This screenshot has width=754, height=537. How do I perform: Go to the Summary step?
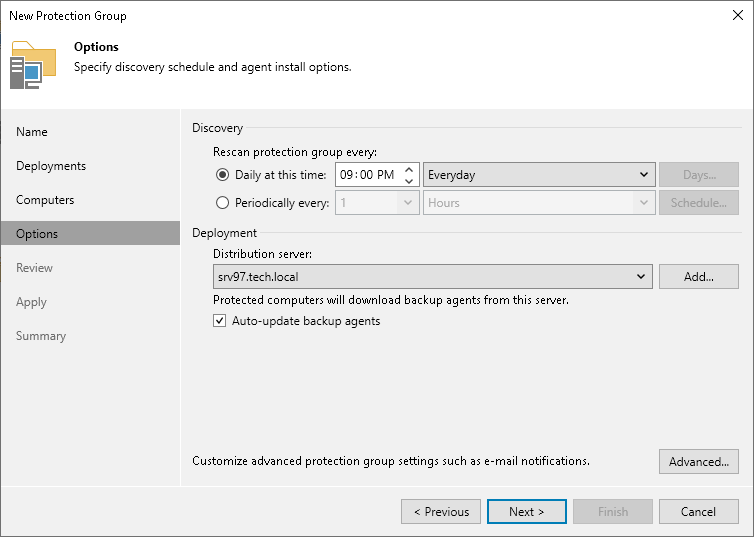pyautogui.click(x=41, y=336)
